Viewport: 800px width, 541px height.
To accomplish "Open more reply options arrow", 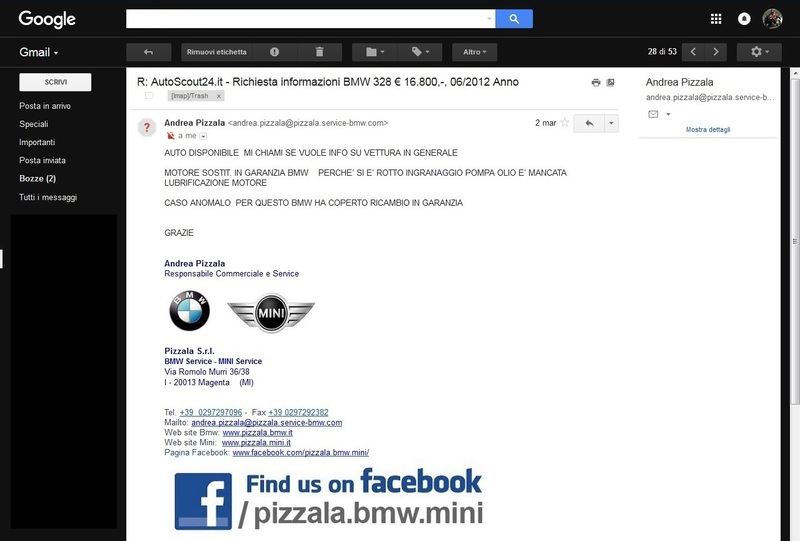I will (611, 123).
